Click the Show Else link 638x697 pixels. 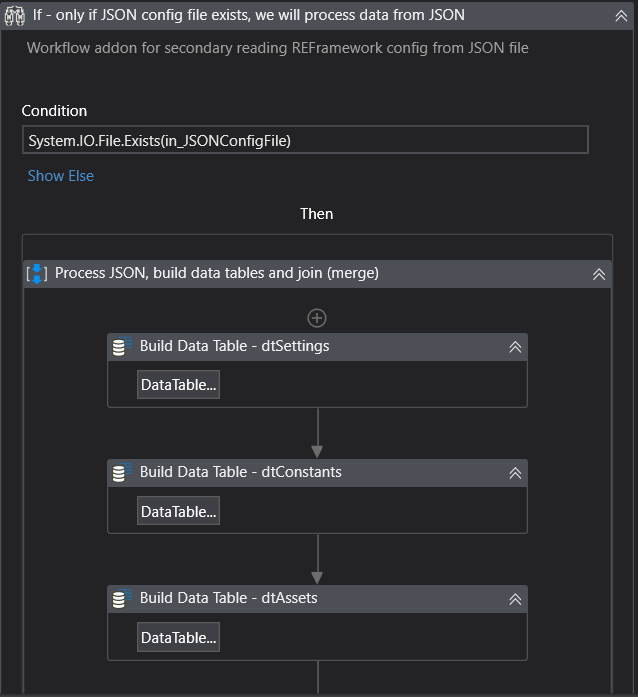coord(61,176)
